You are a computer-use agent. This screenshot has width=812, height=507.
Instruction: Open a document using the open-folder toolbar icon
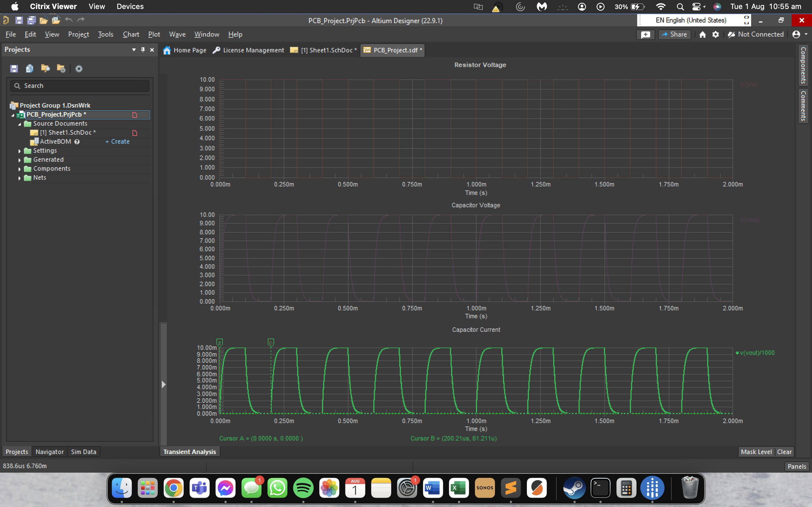pos(44,20)
